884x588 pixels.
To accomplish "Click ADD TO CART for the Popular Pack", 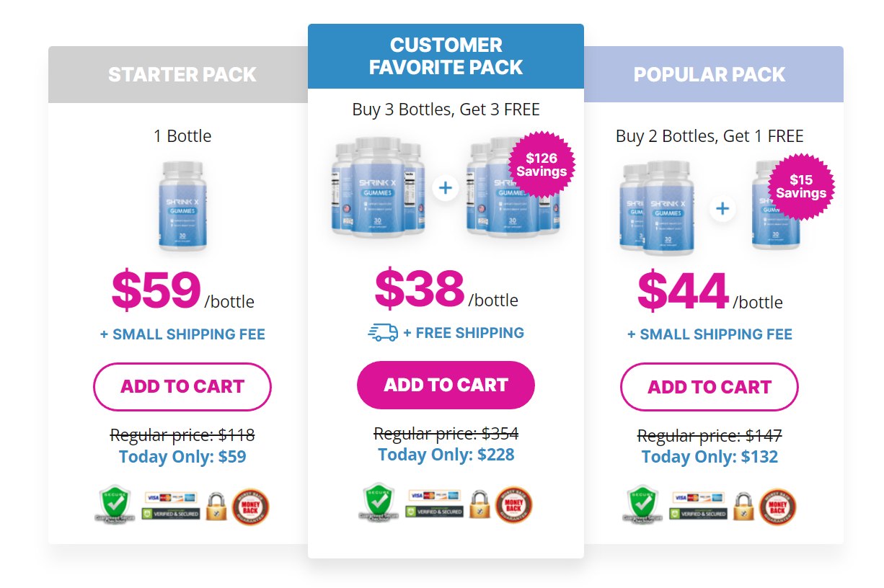I will [710, 386].
